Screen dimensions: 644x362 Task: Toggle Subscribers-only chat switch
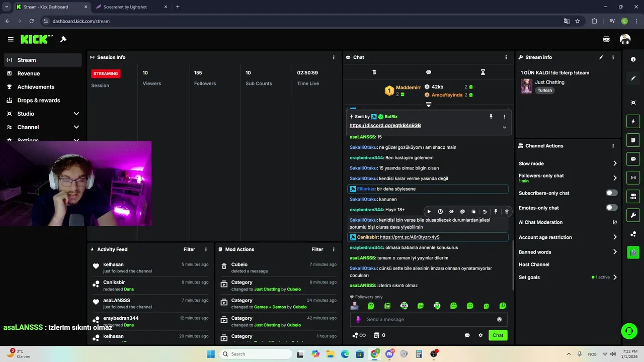click(x=611, y=193)
